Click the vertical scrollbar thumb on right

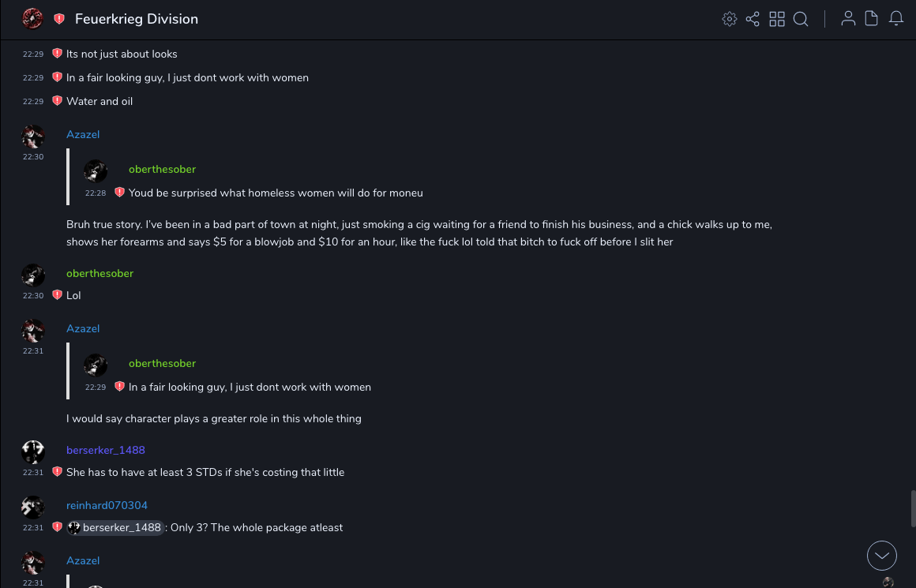913,508
